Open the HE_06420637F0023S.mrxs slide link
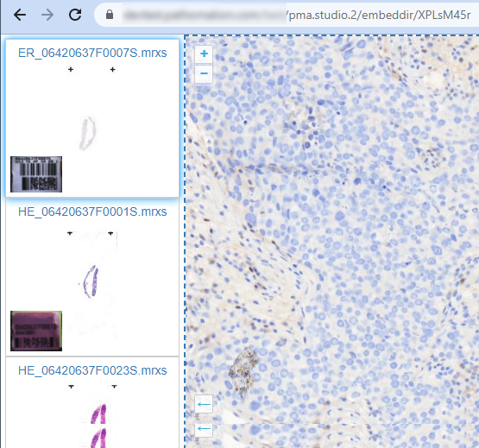The width and height of the screenshot is (479, 448). point(92,370)
